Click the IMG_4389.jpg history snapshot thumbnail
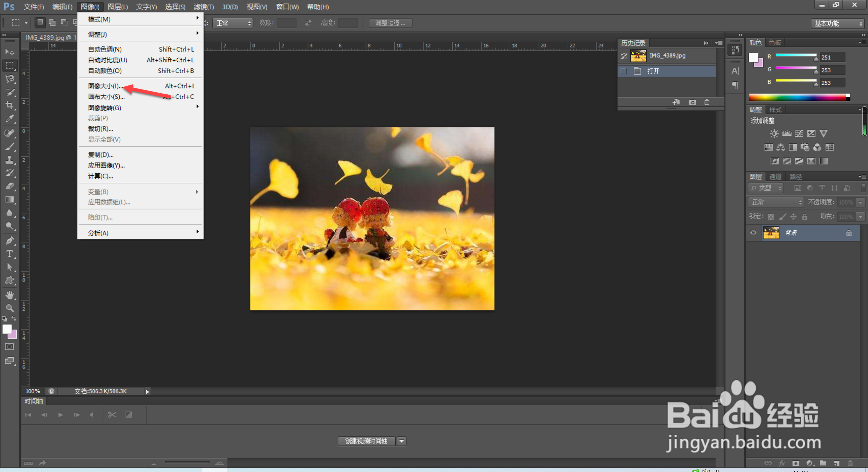This screenshot has height=472, width=868. pos(638,56)
